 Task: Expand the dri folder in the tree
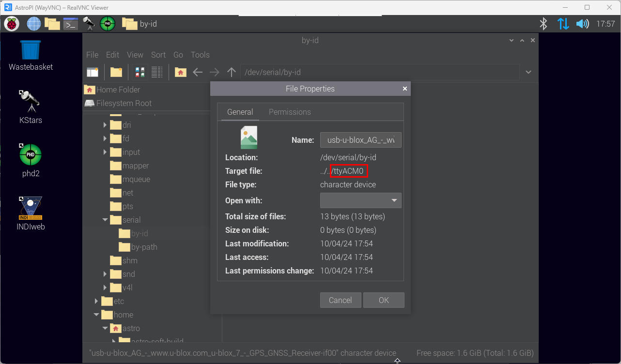pos(105,125)
